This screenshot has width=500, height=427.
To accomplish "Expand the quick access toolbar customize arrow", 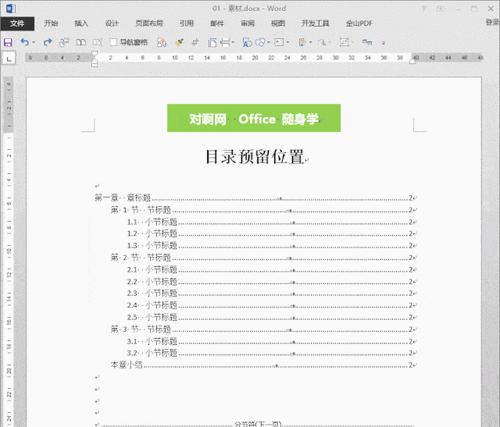I will (x=383, y=43).
